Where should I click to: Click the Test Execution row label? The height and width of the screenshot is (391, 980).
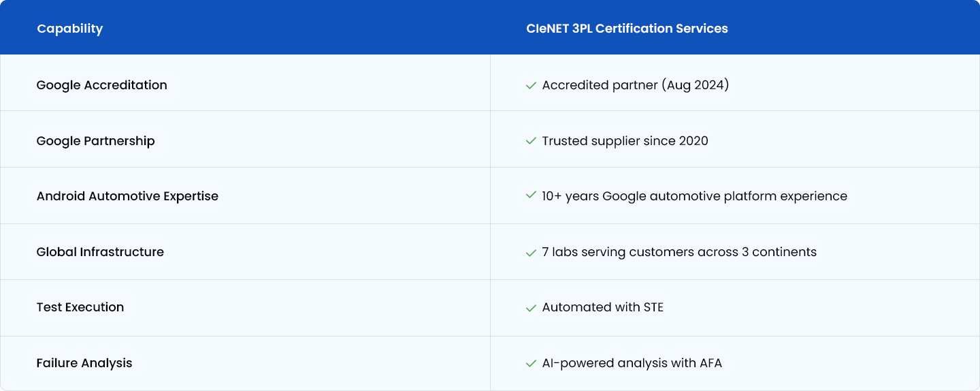[80, 307]
